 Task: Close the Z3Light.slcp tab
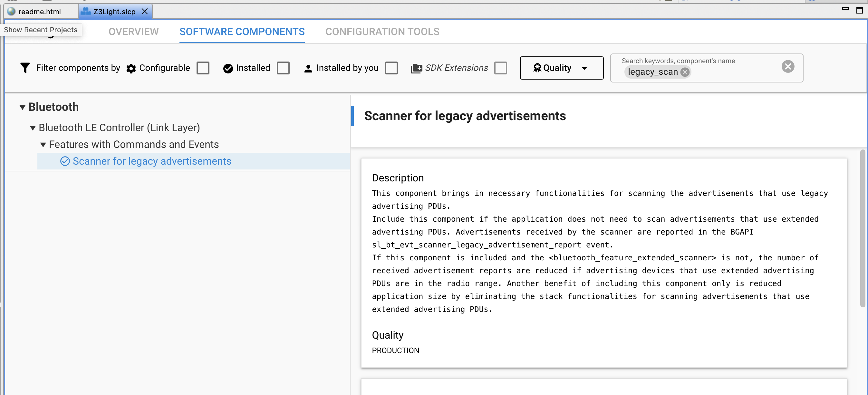point(145,12)
